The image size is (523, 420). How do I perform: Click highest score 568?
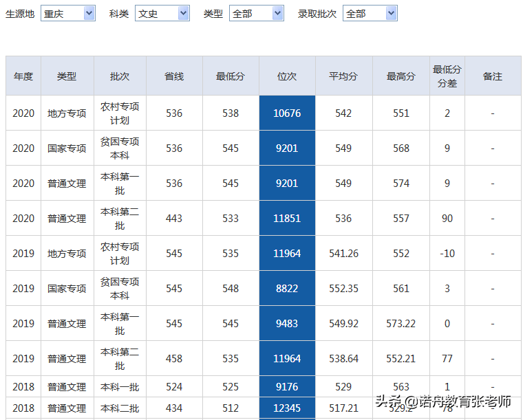(x=401, y=148)
